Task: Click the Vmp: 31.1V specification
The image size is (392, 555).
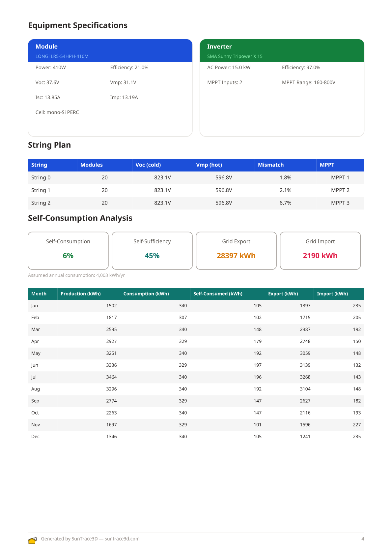Action: 123,82
